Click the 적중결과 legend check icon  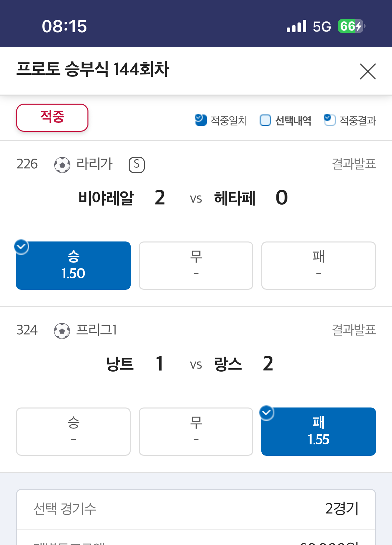[329, 120]
